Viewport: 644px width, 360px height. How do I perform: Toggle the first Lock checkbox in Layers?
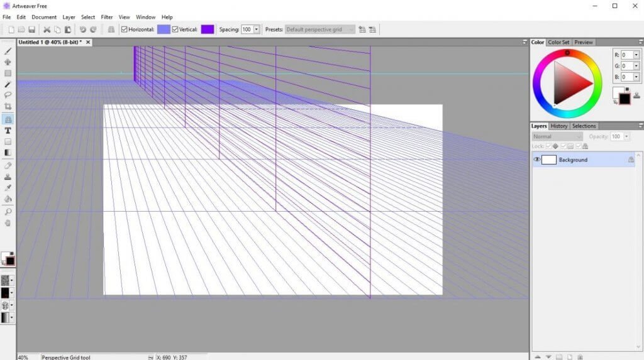point(548,146)
